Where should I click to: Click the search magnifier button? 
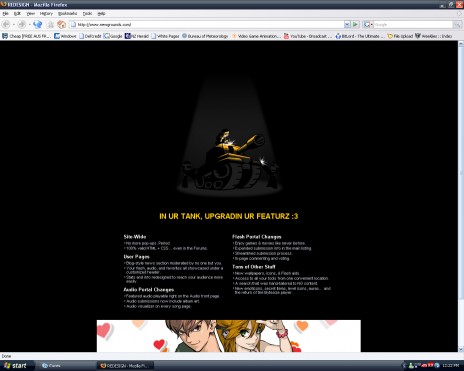pos(457,24)
